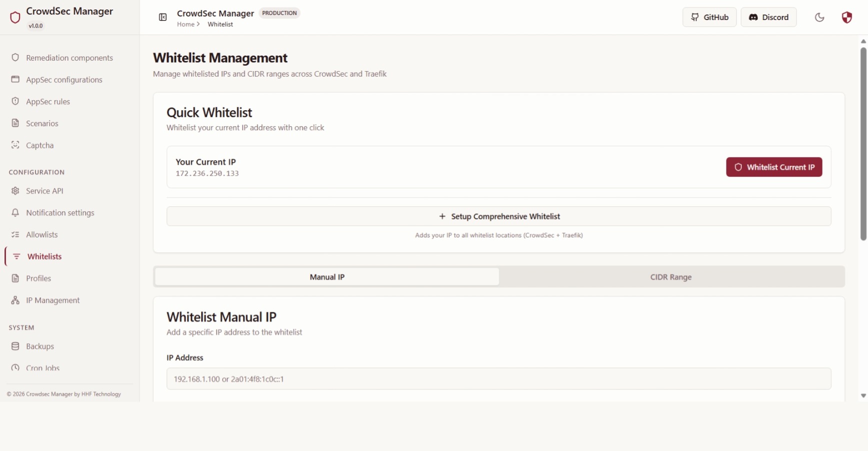The height and width of the screenshot is (451, 868).
Task: Click the Notification settings bell icon
Action: click(16, 213)
